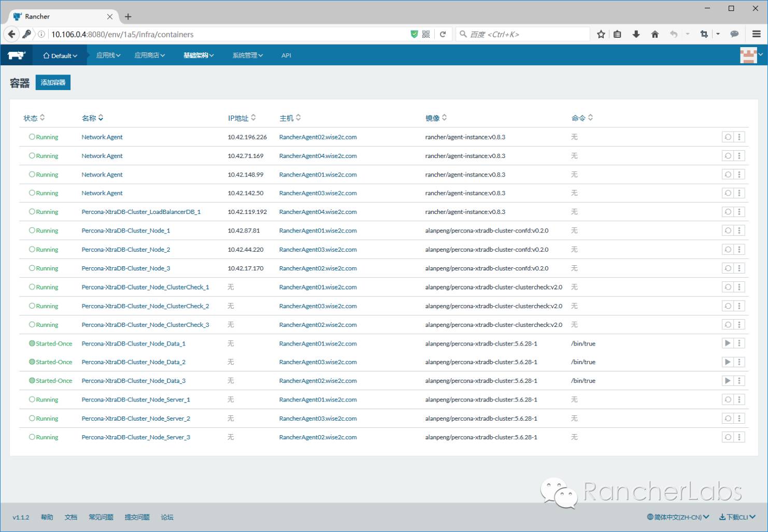Select IP address 10.42.142.50 cell
Screen dimensions: 768x532
246,193
